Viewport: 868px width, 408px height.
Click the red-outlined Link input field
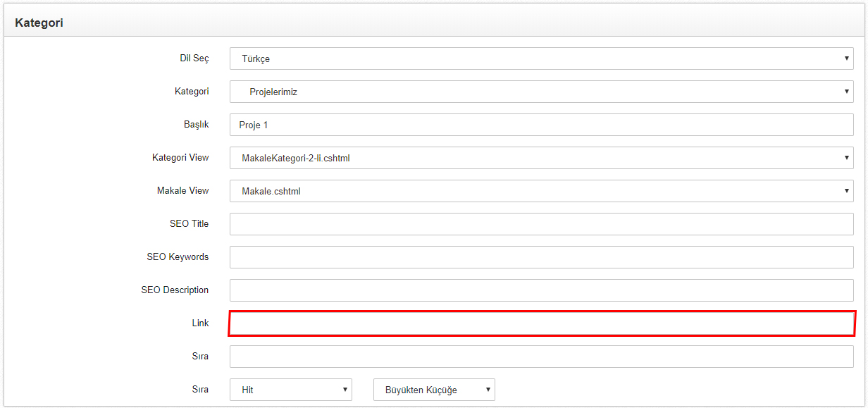point(542,323)
